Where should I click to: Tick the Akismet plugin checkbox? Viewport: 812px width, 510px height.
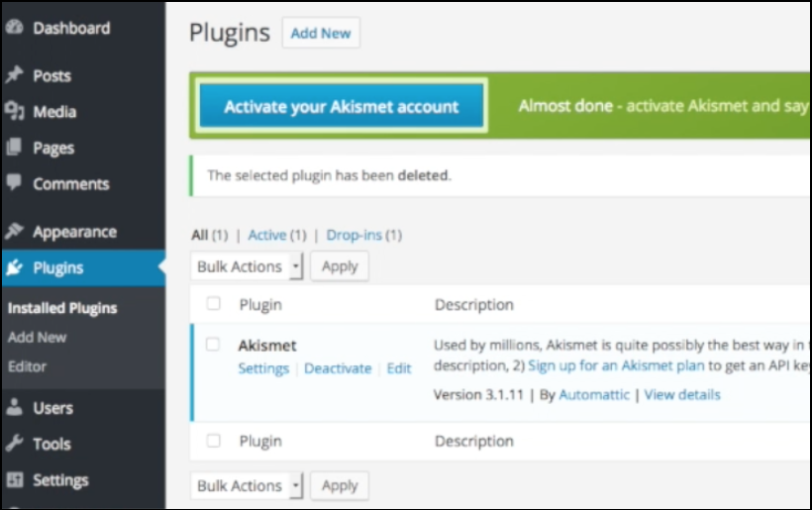coord(213,345)
